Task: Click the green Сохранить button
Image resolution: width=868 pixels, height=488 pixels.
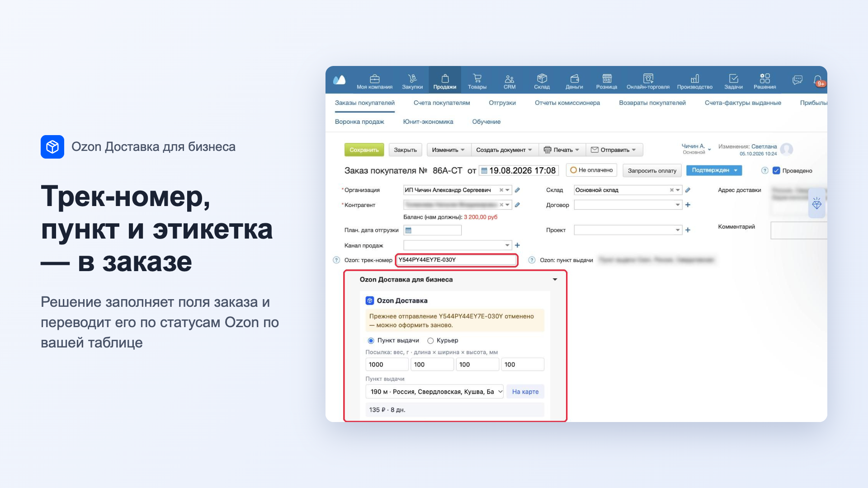Action: click(364, 150)
